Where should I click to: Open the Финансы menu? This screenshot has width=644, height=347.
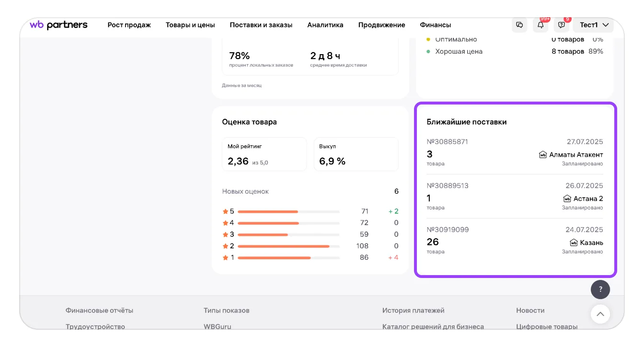(435, 25)
